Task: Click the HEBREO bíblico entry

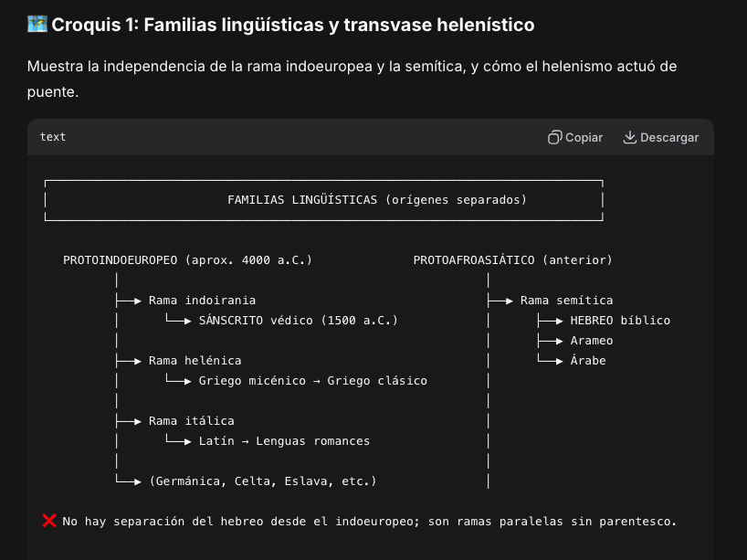Action: 620,321
